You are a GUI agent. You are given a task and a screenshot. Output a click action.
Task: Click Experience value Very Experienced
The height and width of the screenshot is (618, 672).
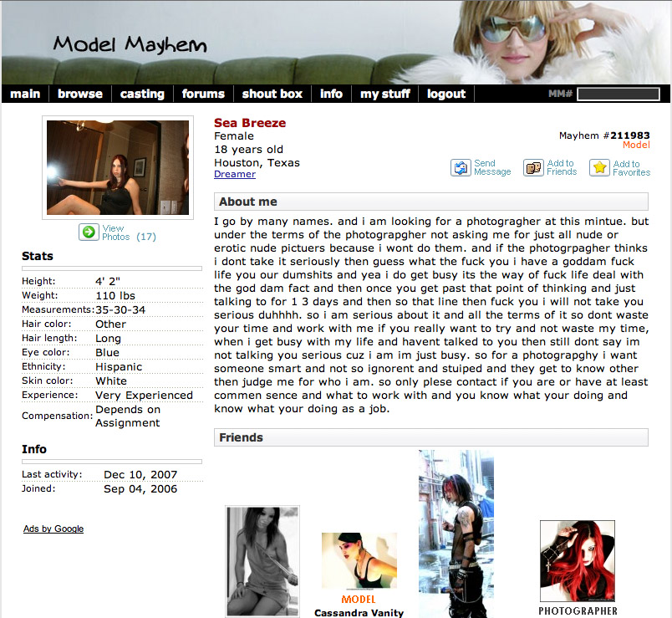coord(144,395)
